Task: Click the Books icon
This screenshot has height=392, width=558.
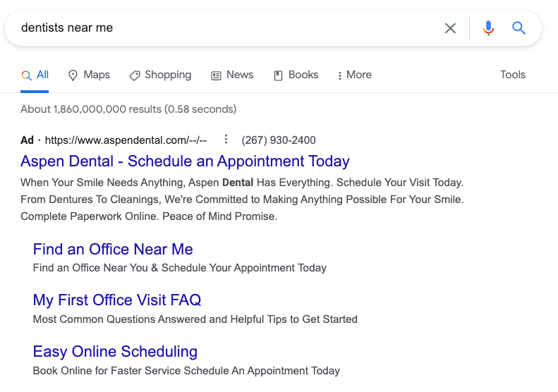Action: [x=278, y=75]
